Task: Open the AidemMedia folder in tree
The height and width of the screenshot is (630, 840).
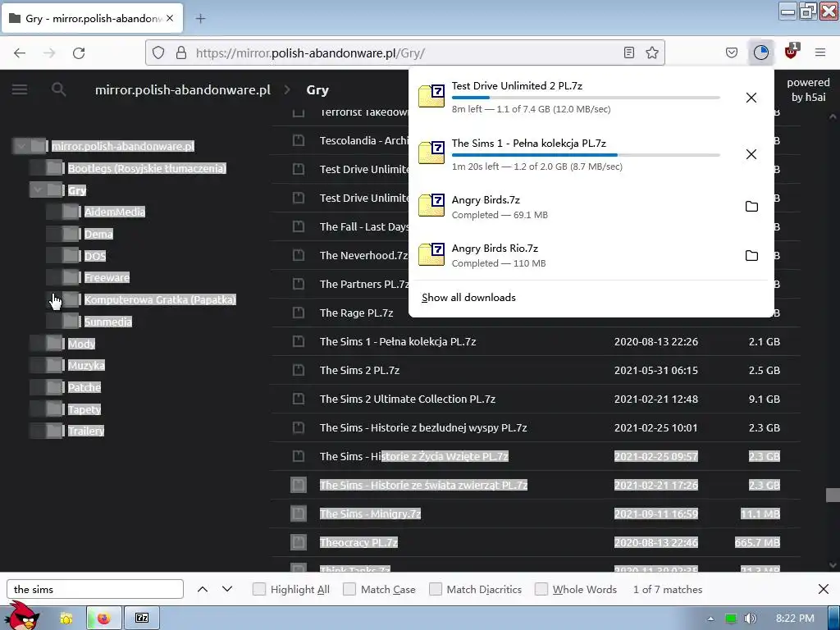Action: (115, 212)
